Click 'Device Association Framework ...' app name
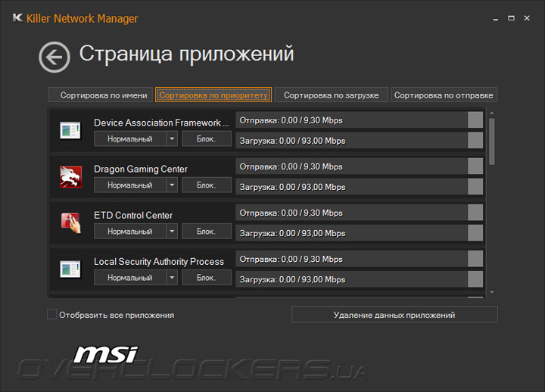Screen dimensions: 545x392 click(x=161, y=123)
